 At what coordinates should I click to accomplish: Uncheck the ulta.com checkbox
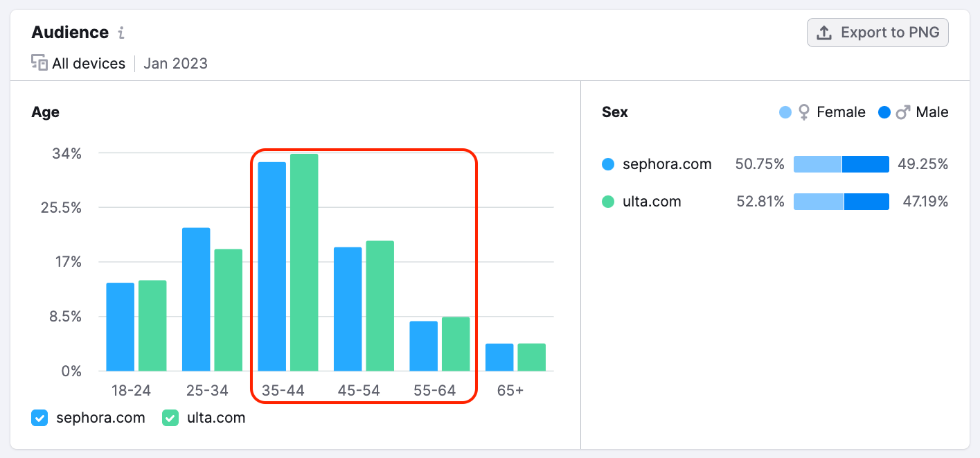[170, 418]
